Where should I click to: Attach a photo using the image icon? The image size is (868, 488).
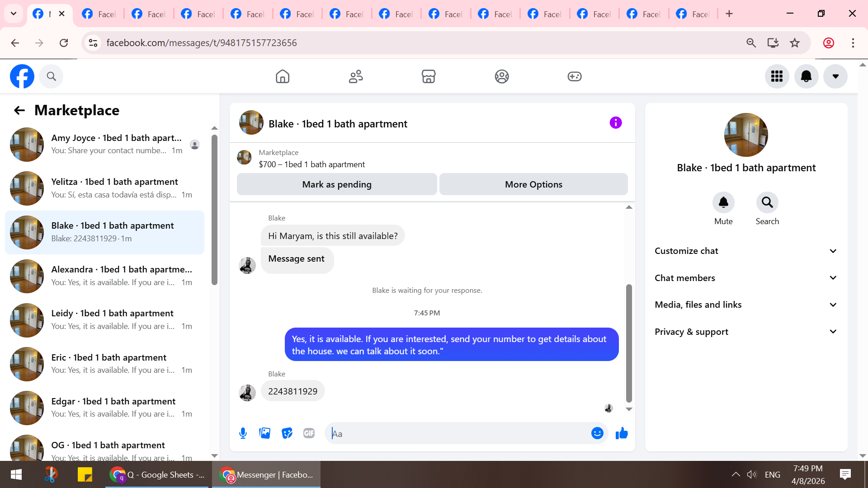[265, 433]
